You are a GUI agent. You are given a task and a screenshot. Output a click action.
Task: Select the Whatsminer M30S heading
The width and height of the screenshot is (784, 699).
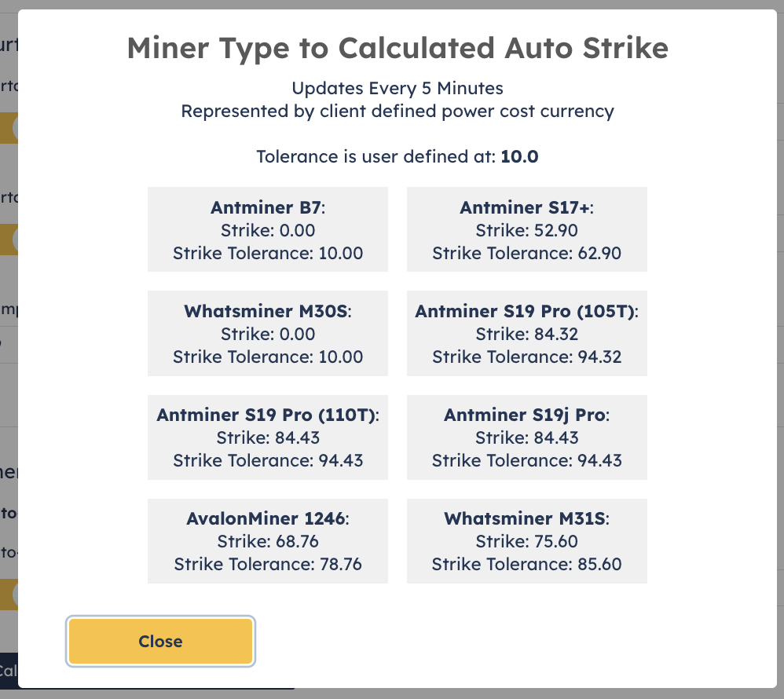pos(266,312)
